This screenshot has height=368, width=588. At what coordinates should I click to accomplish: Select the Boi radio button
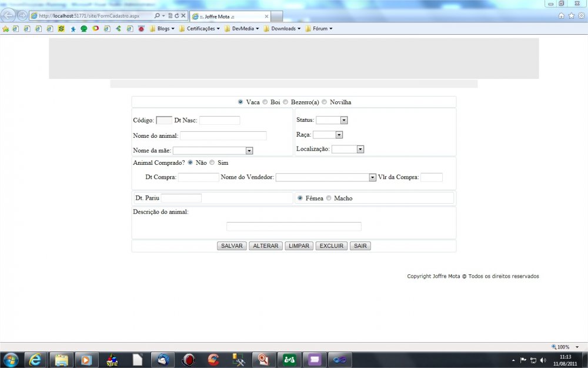(265, 102)
